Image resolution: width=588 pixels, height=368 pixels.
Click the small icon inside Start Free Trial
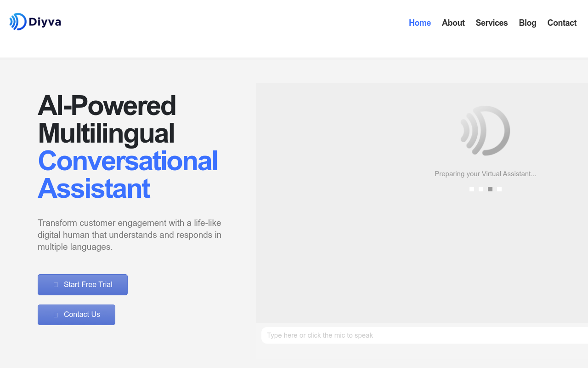pos(56,285)
